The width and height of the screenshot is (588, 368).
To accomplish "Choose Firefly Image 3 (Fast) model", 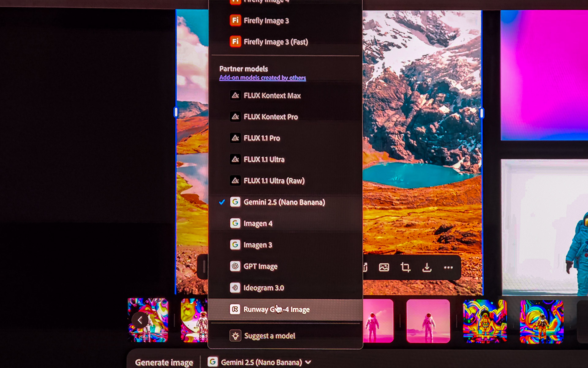I will click(x=276, y=42).
